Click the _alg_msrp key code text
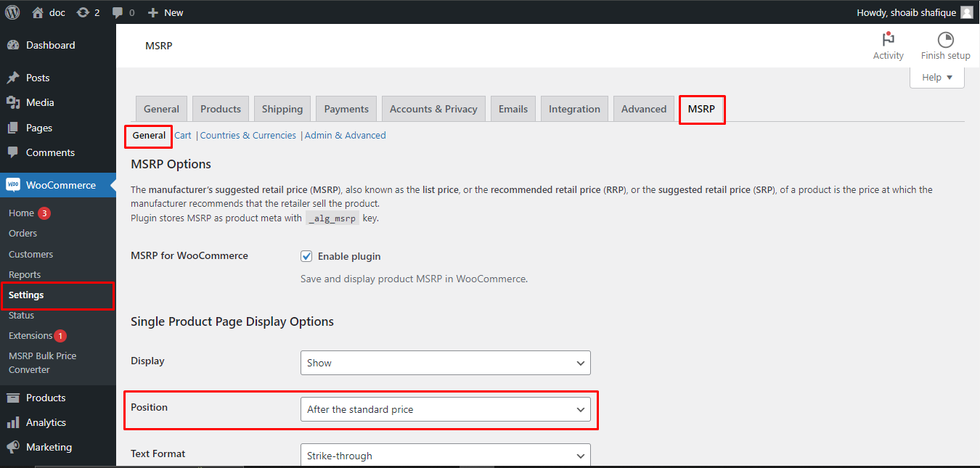Viewport: 980px width, 468px height. [x=332, y=218]
